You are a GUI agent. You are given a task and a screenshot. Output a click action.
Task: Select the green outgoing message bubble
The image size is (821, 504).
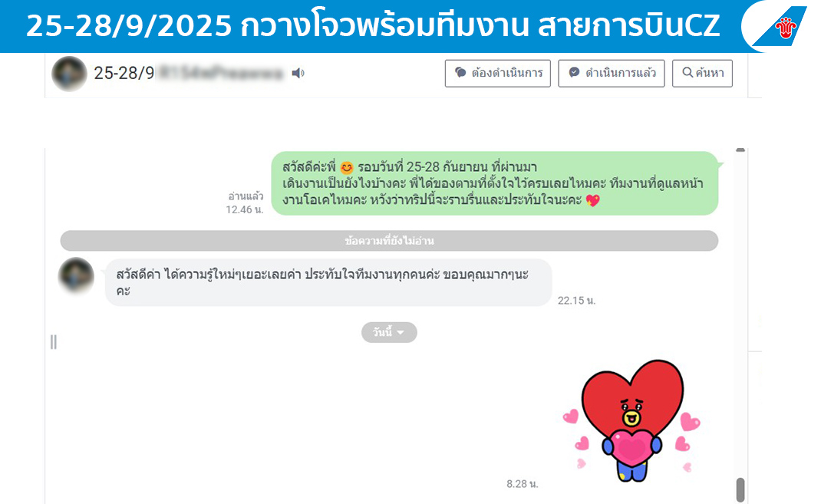(495, 183)
